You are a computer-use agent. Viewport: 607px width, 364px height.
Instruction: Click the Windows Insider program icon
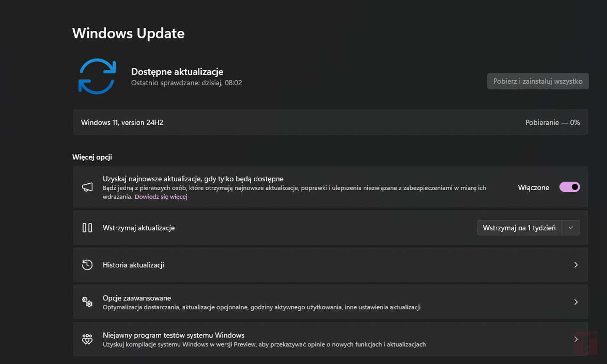click(87, 338)
